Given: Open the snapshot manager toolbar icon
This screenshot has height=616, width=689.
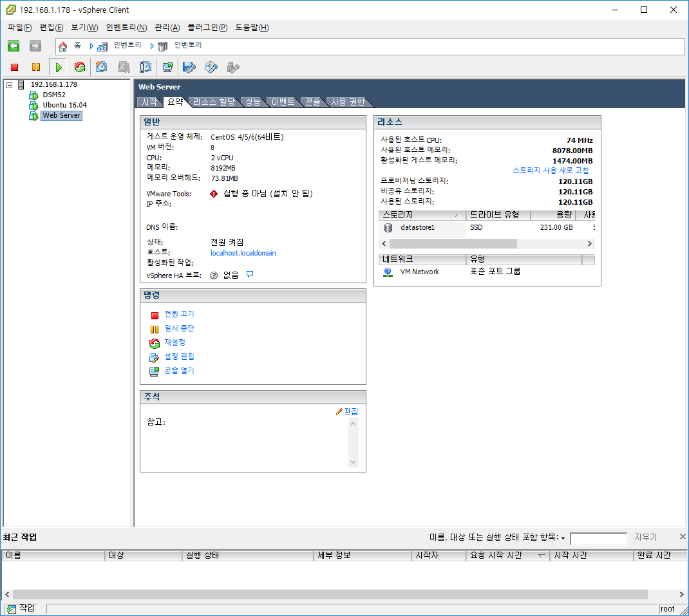Looking at the screenshot, I should coord(146,67).
